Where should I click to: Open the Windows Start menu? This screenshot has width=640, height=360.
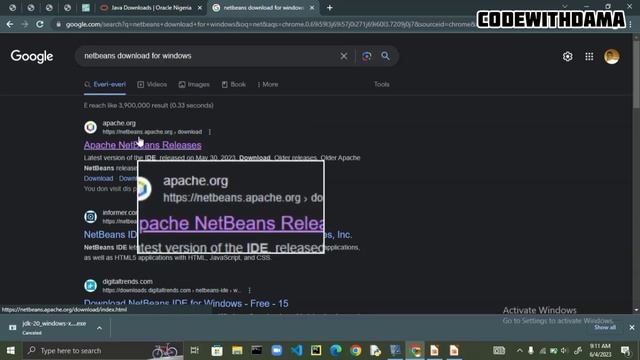click(11, 351)
